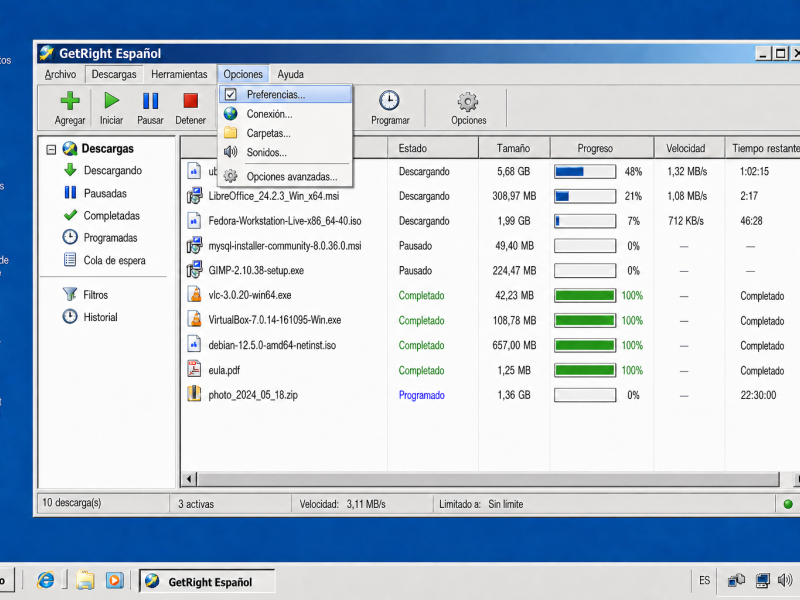This screenshot has height=600, width=800.
Task: Launch Internet Explorer from the taskbar
Action: (45, 580)
